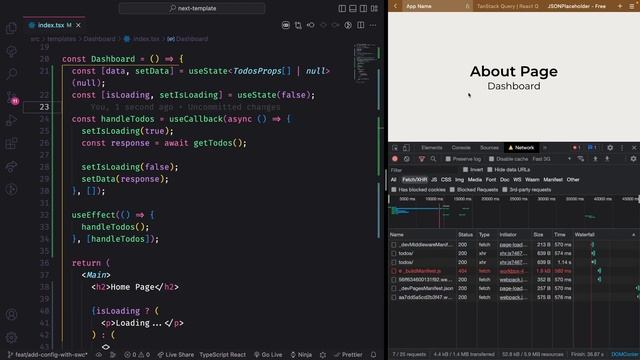Toggle the DevTools device toolbar icon
Viewport: 640px width, 360px height.
point(406,148)
